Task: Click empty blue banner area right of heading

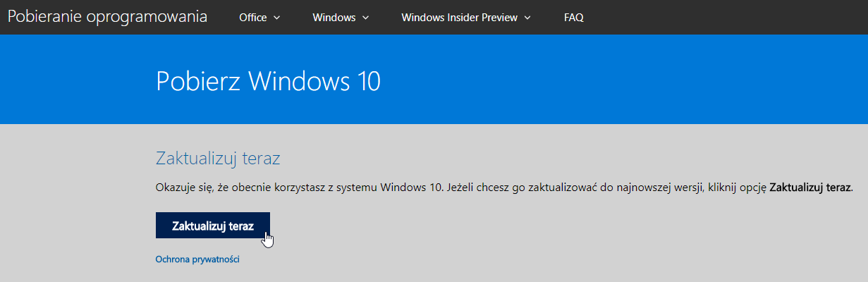Action: (621, 80)
